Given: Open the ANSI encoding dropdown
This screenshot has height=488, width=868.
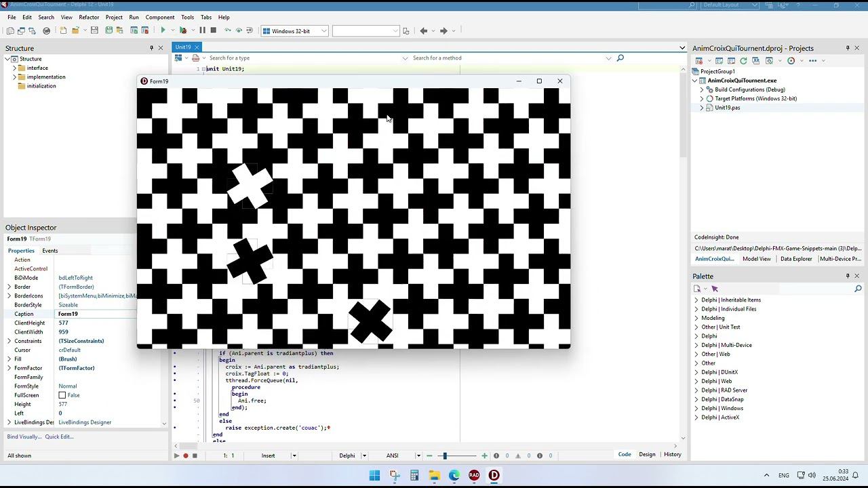Looking at the screenshot, I should tap(418, 455).
